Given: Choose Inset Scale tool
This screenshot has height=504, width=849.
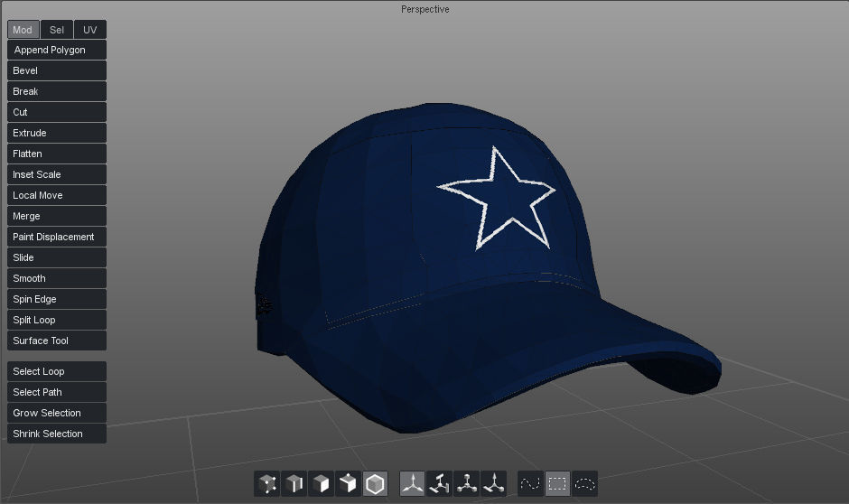Looking at the screenshot, I should pyautogui.click(x=57, y=174).
